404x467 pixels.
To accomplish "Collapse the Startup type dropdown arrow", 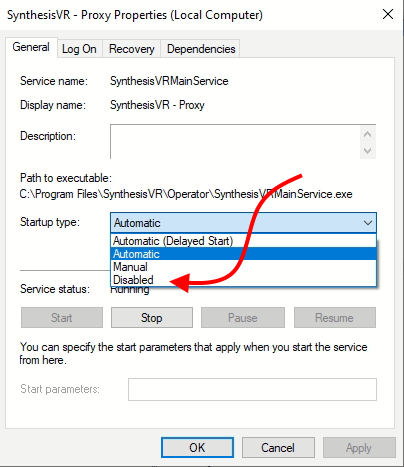I will point(368,222).
